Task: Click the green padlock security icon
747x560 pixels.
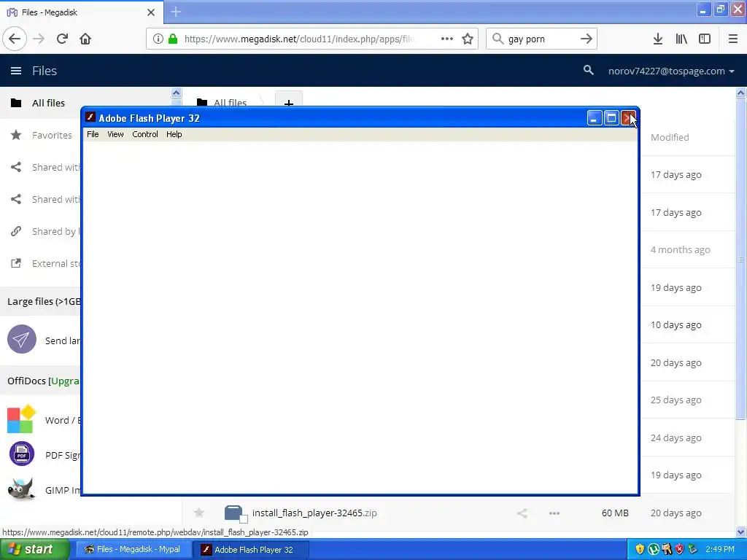Action: 173,39
